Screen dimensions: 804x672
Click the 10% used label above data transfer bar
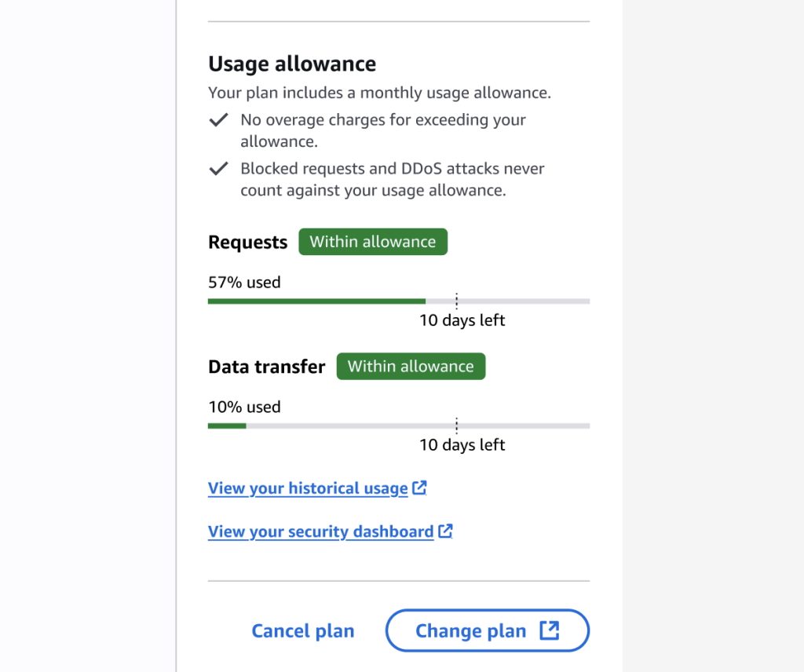pyautogui.click(x=244, y=407)
